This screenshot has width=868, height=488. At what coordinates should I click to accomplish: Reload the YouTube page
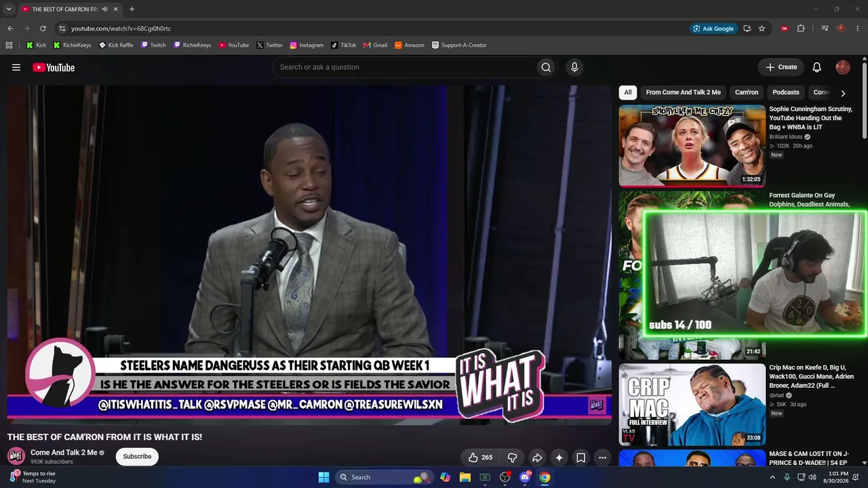pos(43,28)
